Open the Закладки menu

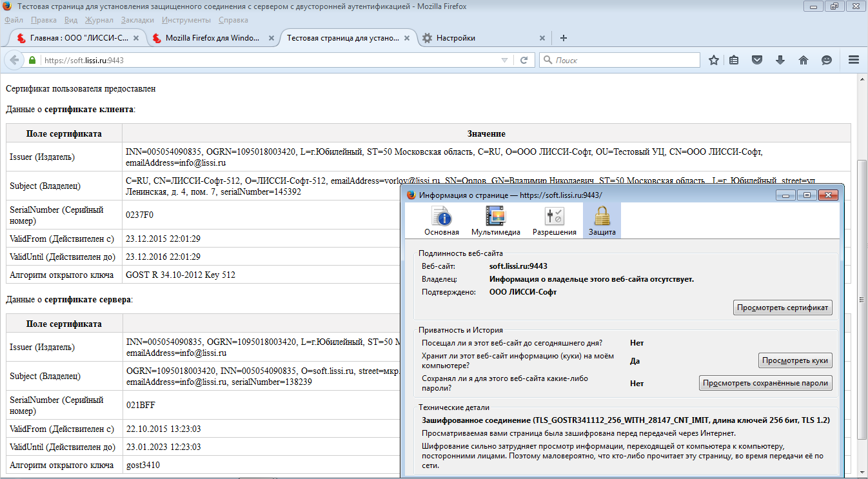click(137, 20)
